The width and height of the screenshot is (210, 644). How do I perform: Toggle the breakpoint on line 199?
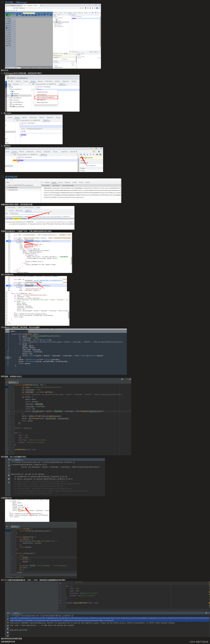pyautogui.click(x=8, y=241)
